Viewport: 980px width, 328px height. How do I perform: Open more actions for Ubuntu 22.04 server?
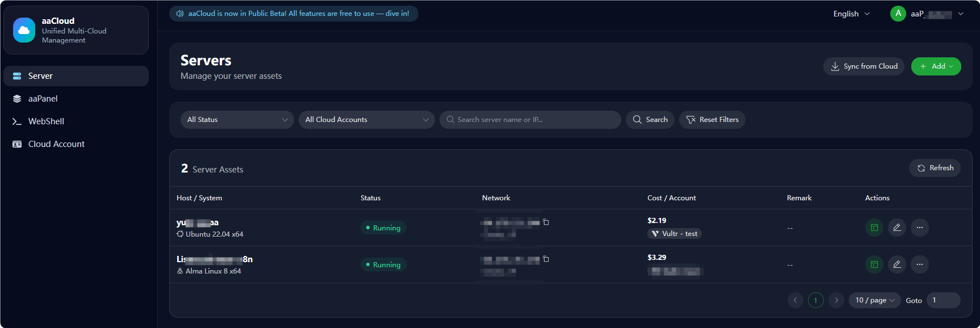pyautogui.click(x=920, y=228)
